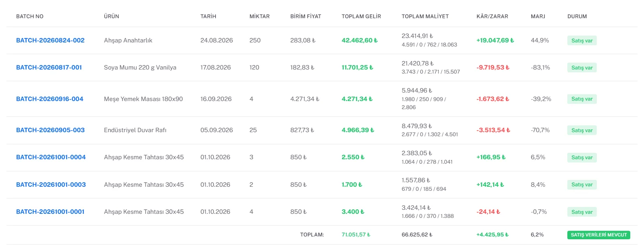Viewport: 644px width, 251px height.
Task: Click the KÂR/ZARAR column header
Action: (x=492, y=17)
